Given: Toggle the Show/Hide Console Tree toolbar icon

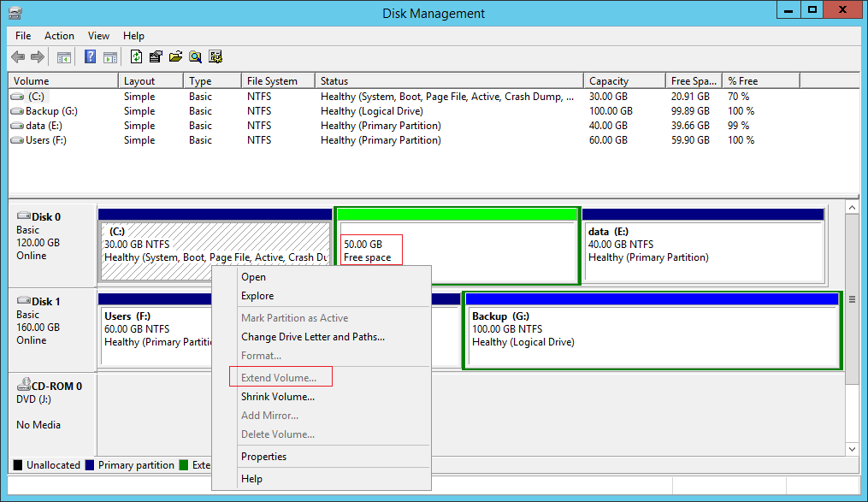Looking at the screenshot, I should (x=63, y=57).
